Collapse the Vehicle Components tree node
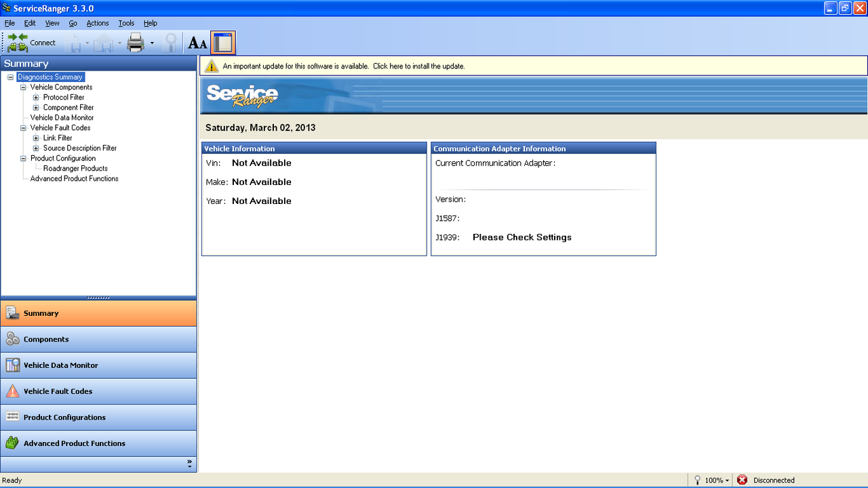This screenshot has height=488, width=868. pyautogui.click(x=23, y=87)
